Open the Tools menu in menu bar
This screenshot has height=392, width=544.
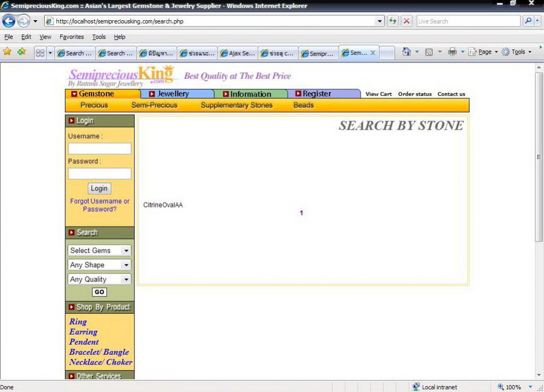pyautogui.click(x=98, y=37)
